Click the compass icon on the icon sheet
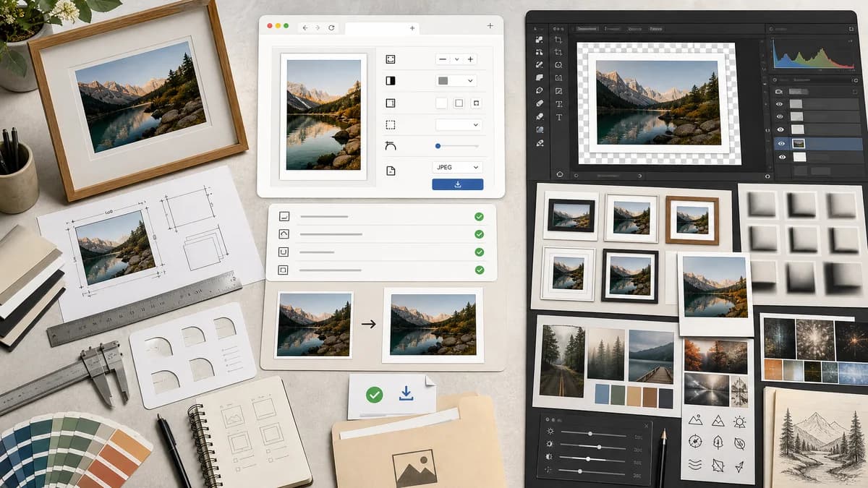The width and height of the screenshot is (868, 488). pyautogui.click(x=695, y=440)
